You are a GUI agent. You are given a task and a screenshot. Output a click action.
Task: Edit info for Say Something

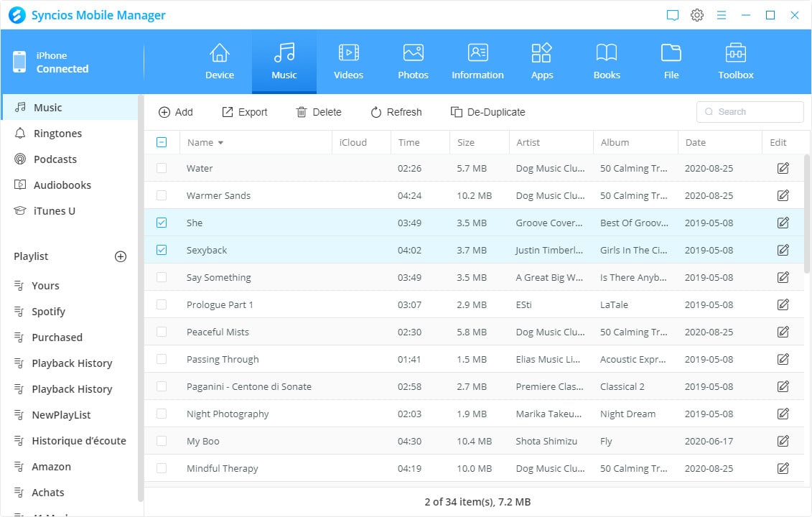pos(783,277)
